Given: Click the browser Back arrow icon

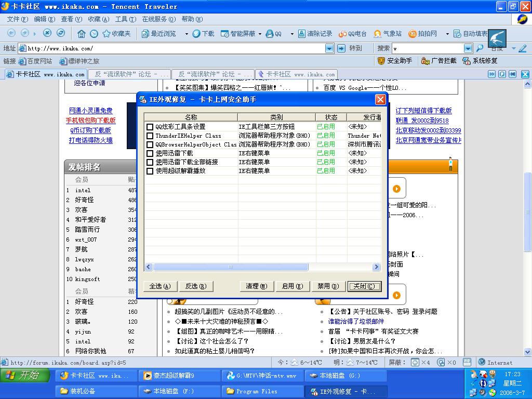Looking at the screenshot, I should pos(11,33).
